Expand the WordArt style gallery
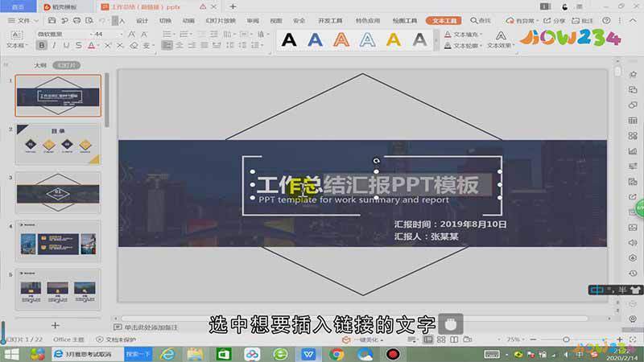Screen dimensions: 644x362 pos(436,39)
